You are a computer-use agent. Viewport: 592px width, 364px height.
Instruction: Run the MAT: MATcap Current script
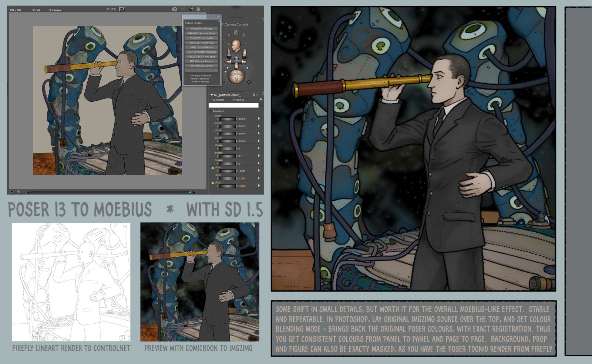(202, 66)
